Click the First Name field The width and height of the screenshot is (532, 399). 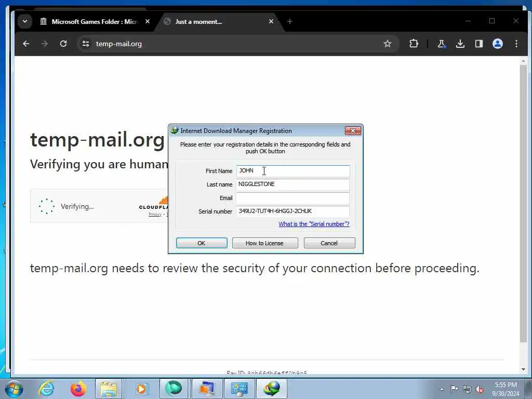click(293, 171)
